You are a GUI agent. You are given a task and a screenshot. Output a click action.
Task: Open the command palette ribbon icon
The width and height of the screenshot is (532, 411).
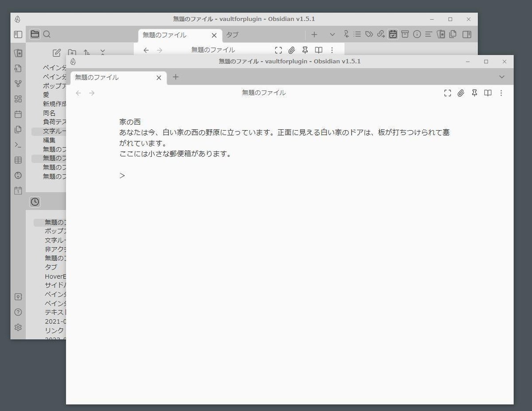tap(18, 145)
